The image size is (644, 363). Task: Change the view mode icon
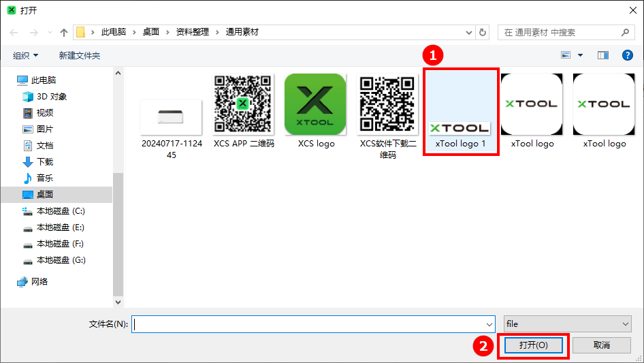(x=566, y=55)
